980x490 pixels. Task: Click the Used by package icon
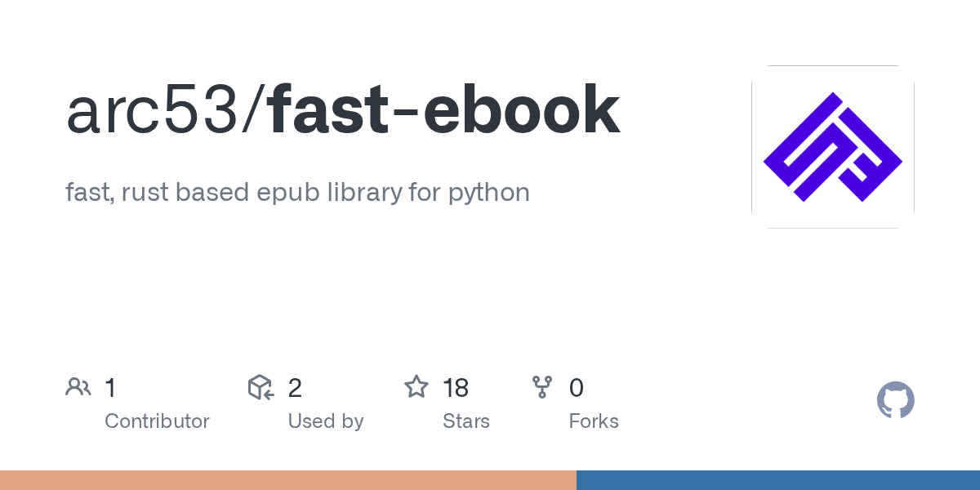click(260, 387)
